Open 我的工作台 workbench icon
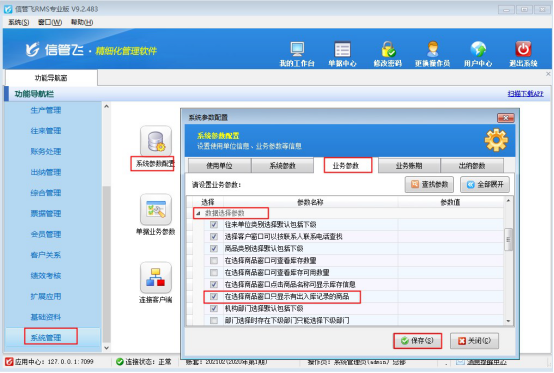This screenshot has width=554, height=373. click(297, 49)
